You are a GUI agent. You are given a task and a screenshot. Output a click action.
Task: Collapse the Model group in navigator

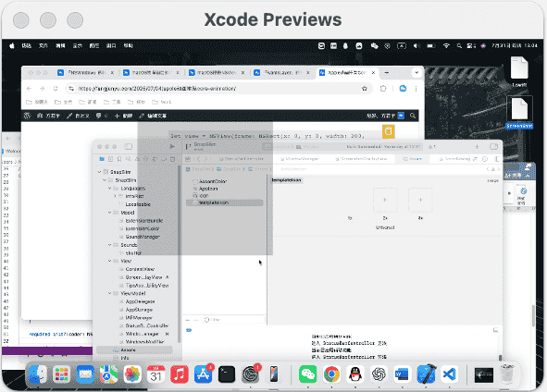pos(110,213)
